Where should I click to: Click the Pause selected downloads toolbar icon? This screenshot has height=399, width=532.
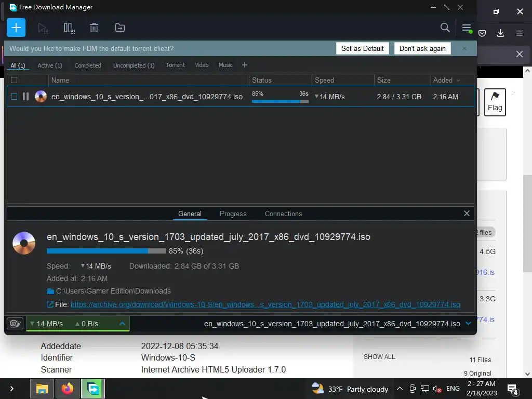pos(69,28)
